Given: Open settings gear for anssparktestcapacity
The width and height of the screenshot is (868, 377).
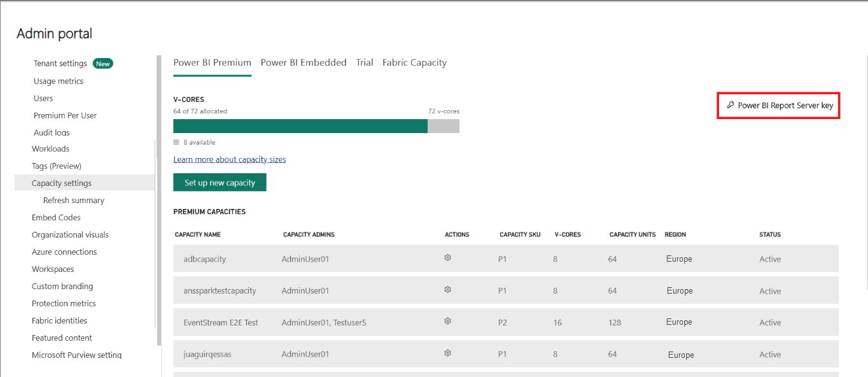Looking at the screenshot, I should [x=447, y=289].
